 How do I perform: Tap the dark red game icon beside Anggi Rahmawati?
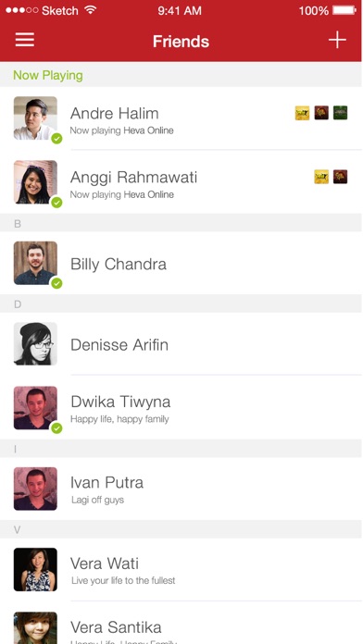(341, 177)
